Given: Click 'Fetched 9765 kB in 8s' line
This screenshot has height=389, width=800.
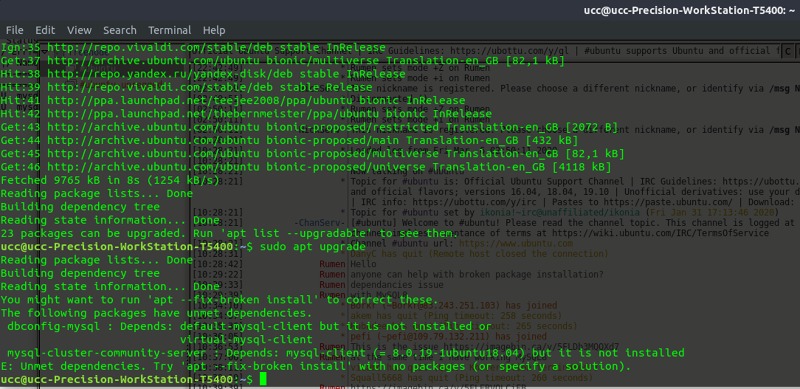Looking at the screenshot, I should (x=110, y=180).
